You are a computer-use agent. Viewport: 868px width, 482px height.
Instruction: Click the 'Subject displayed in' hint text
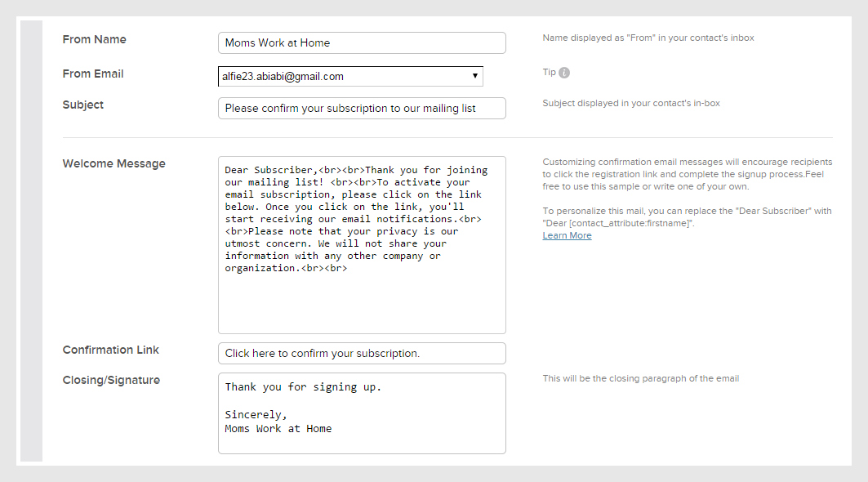click(x=631, y=103)
